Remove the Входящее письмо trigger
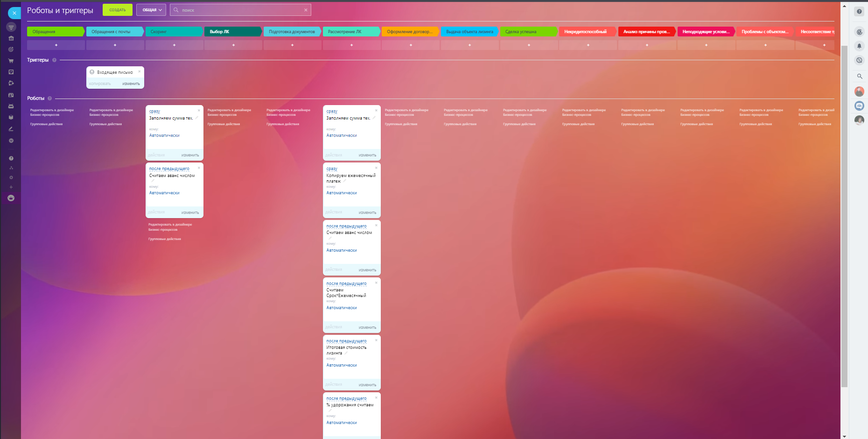Viewport: 868px width, 439px height. point(140,71)
